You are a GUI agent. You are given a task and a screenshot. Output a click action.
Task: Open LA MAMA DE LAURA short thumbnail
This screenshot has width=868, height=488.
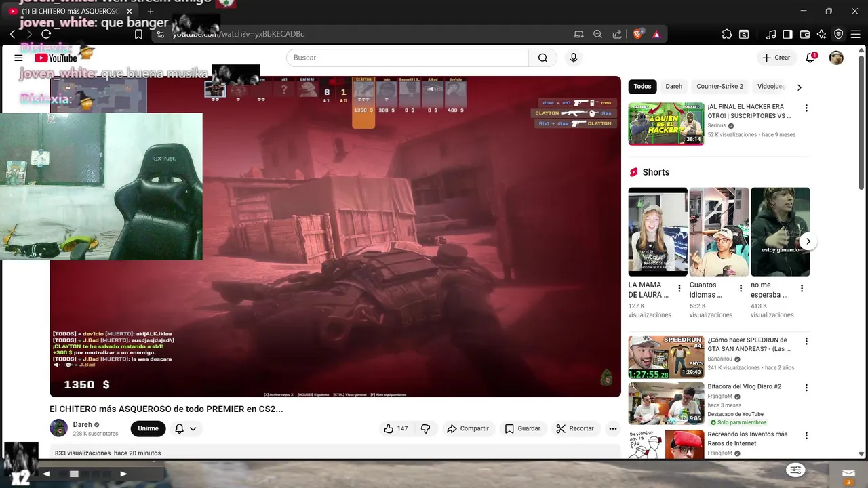[658, 232]
